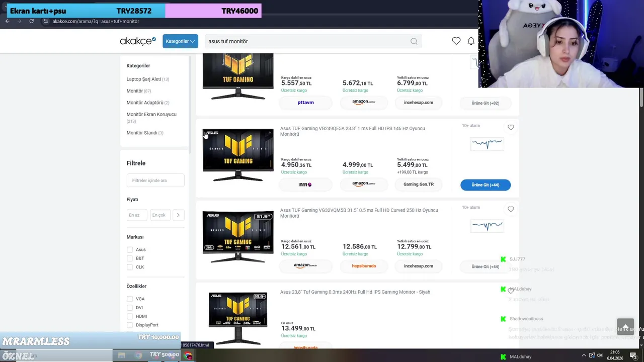Check the Asus brand filter

[130, 249]
